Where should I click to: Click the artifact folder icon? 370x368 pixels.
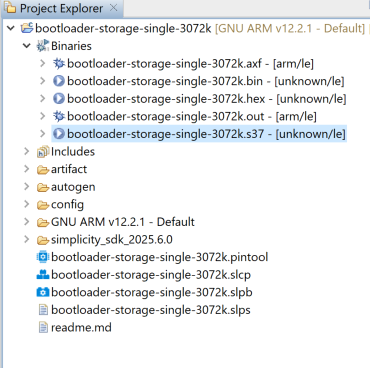pyautogui.click(x=43, y=170)
